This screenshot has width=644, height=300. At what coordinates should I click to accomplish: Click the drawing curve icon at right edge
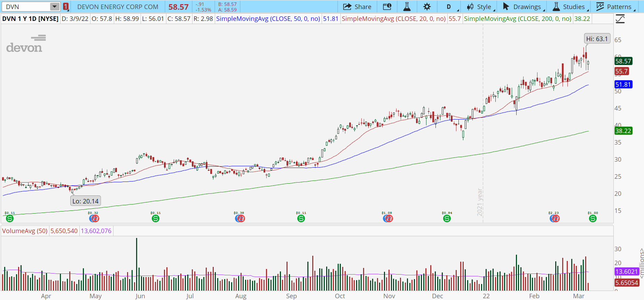620,19
